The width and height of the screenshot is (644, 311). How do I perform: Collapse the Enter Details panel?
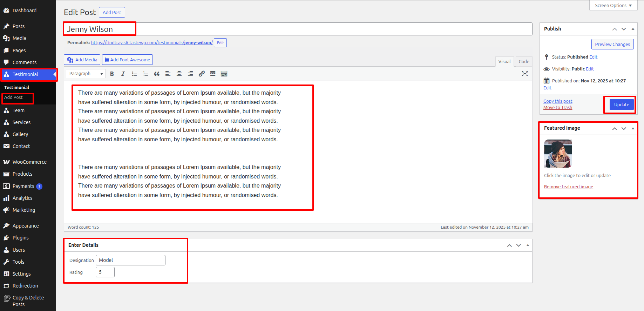point(528,245)
